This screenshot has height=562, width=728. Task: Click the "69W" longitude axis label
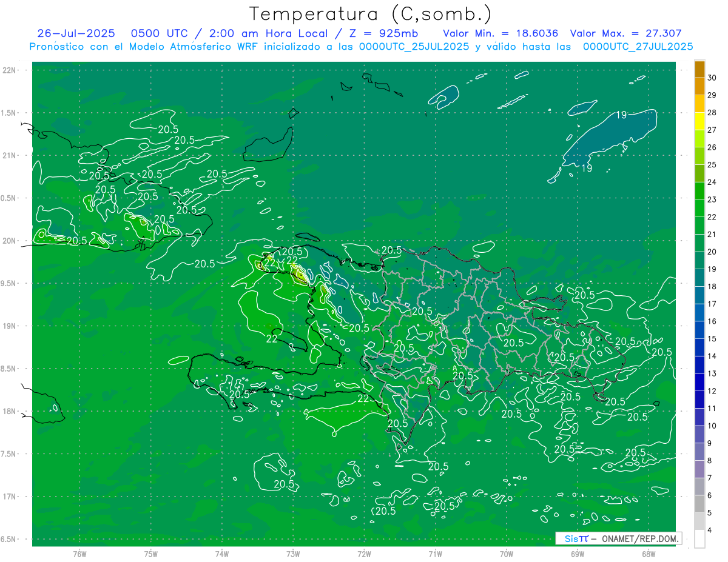578,554
